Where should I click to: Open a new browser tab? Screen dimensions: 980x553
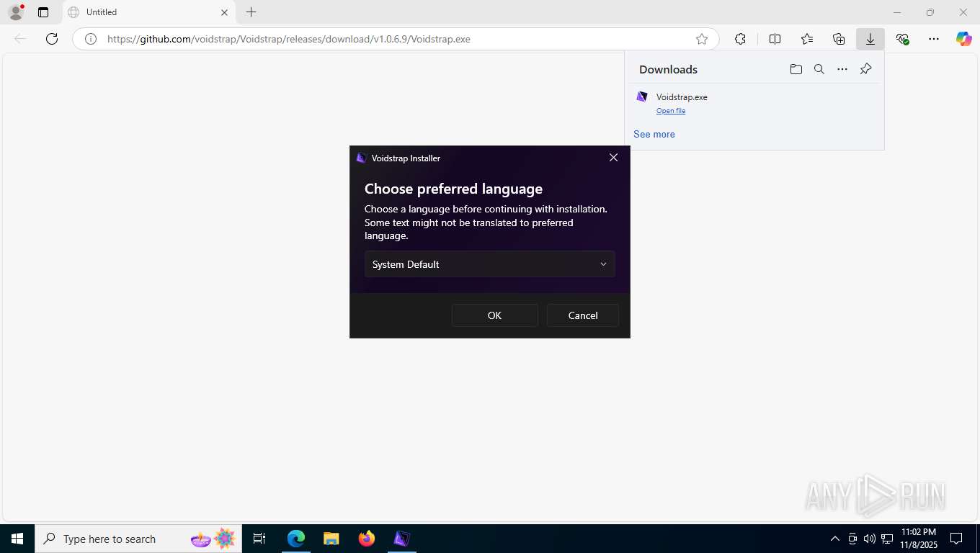(x=251, y=12)
